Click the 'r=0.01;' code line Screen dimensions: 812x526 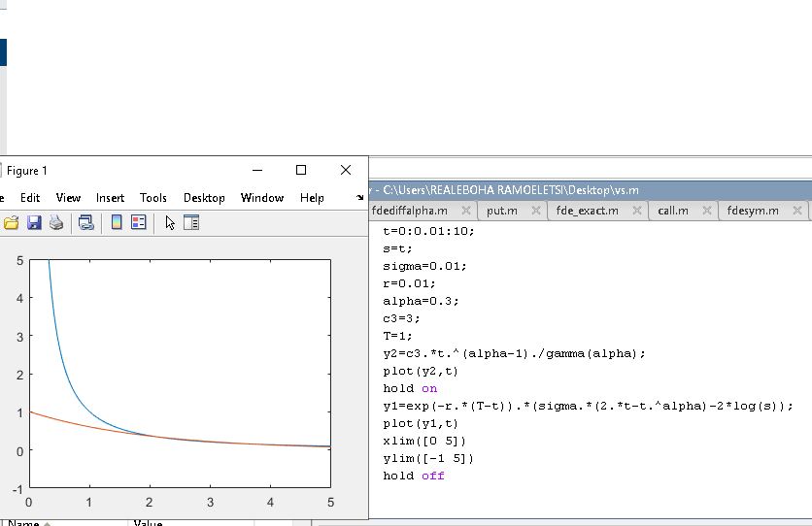(409, 284)
